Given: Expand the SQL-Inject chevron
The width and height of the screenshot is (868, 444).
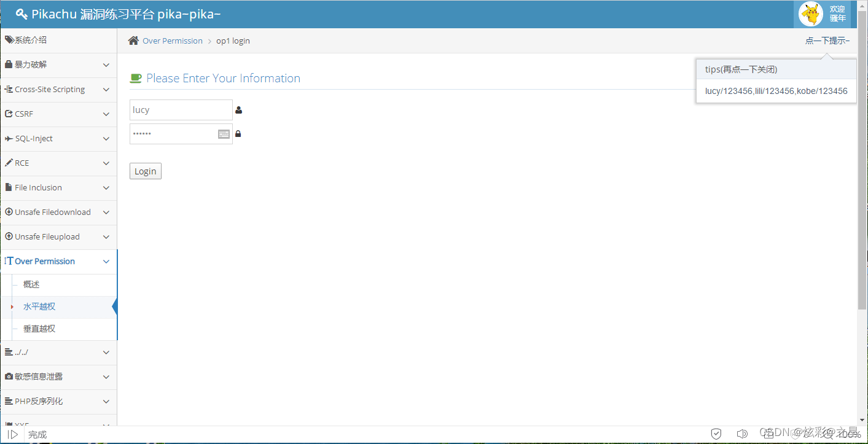Looking at the screenshot, I should [x=106, y=139].
